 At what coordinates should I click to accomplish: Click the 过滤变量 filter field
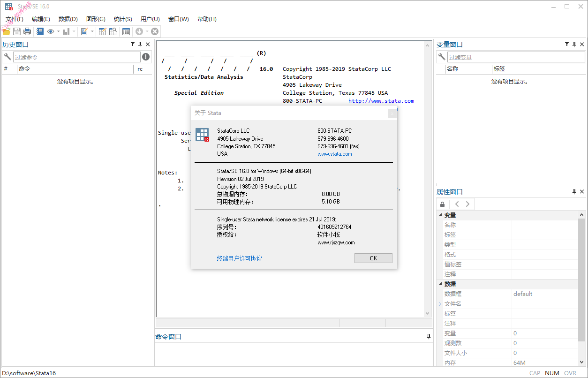[516, 57]
